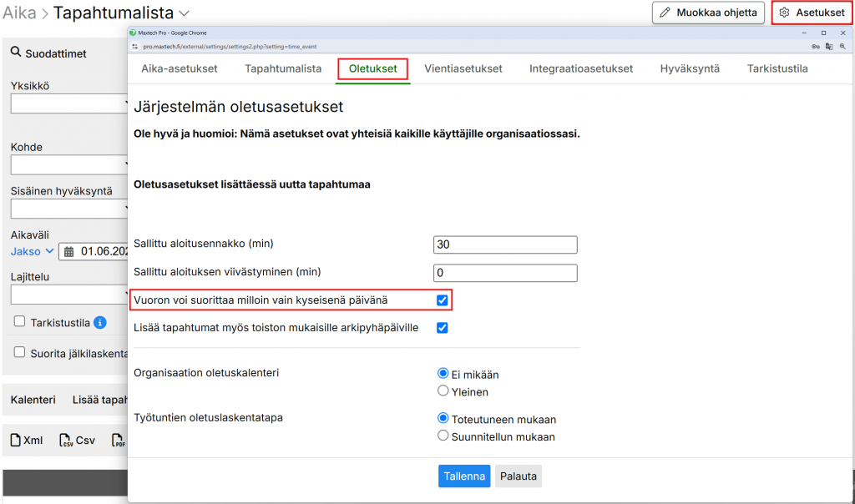855x504 pixels.
Task: Click the translate page icon in address bar
Action: coord(828,47)
